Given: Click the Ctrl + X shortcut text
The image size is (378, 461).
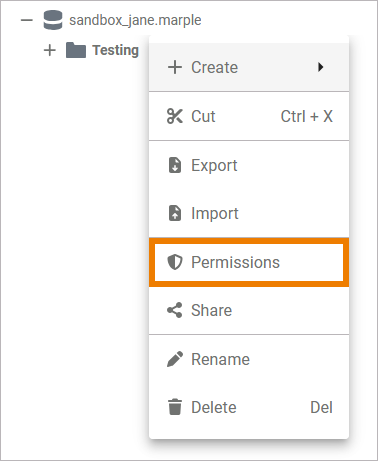Looking at the screenshot, I should point(307,116).
